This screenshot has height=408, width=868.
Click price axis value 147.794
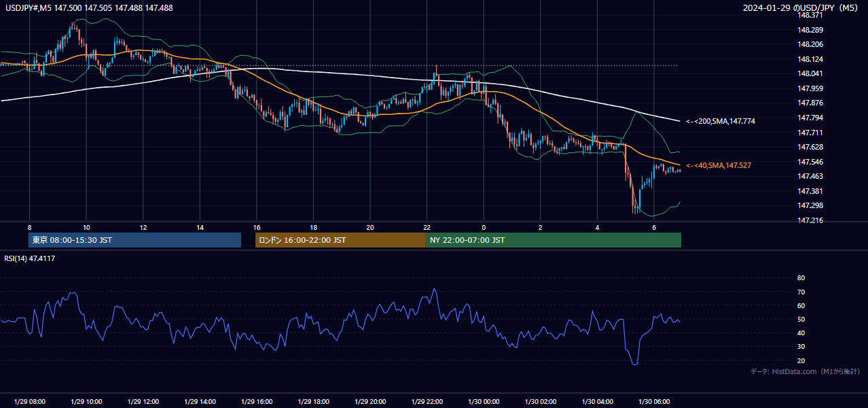pos(810,118)
